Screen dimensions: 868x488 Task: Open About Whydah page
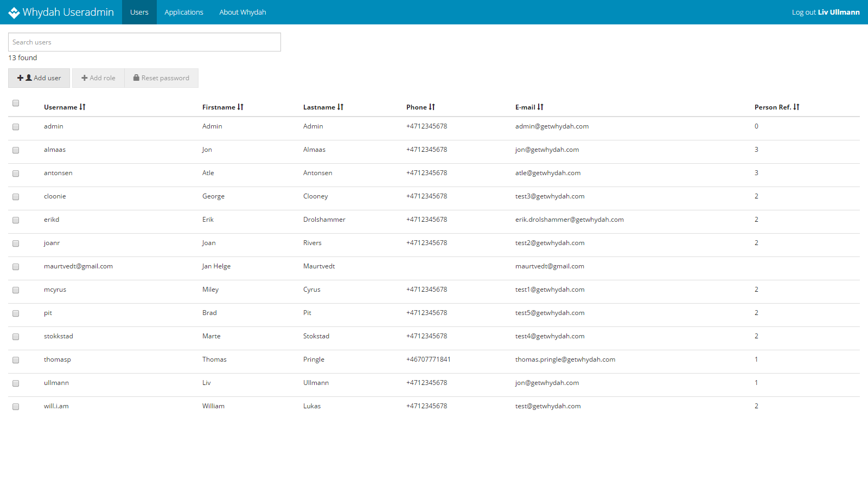click(x=242, y=12)
